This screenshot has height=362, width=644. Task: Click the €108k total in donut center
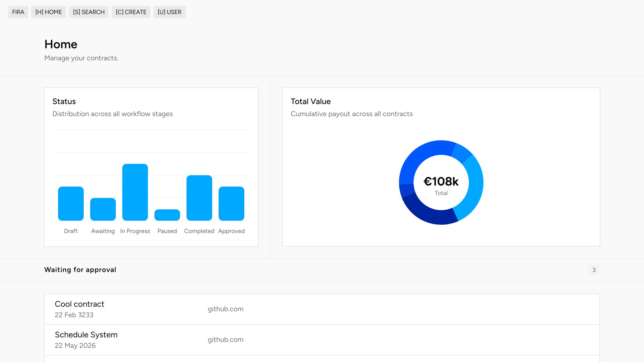441,182
